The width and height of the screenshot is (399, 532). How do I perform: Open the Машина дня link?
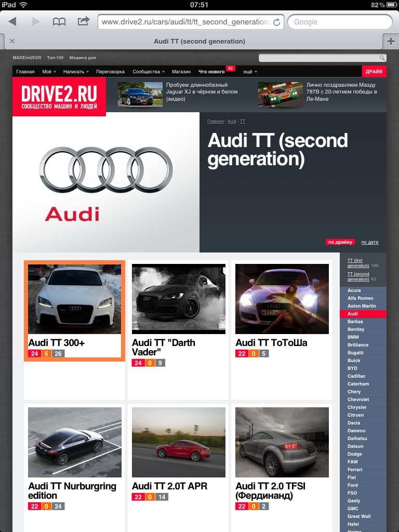click(x=83, y=58)
